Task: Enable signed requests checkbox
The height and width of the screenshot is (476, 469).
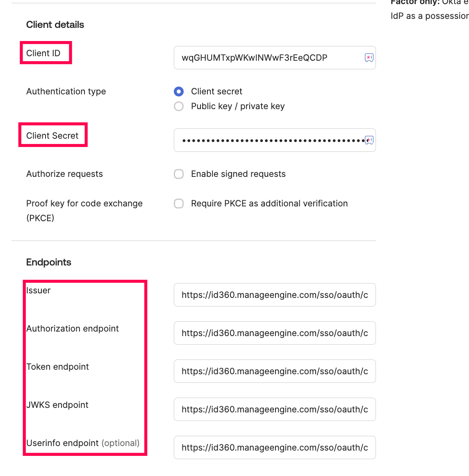Action: click(179, 174)
